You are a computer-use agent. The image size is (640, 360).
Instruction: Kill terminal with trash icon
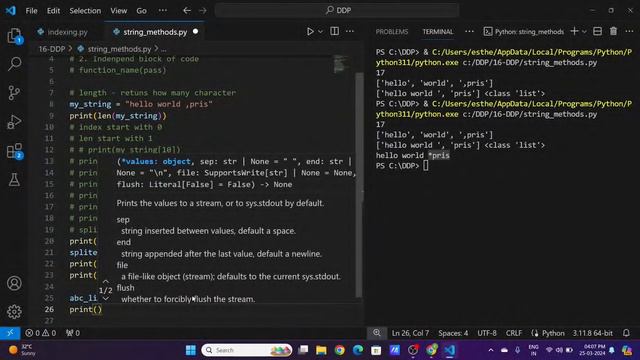click(x=613, y=31)
